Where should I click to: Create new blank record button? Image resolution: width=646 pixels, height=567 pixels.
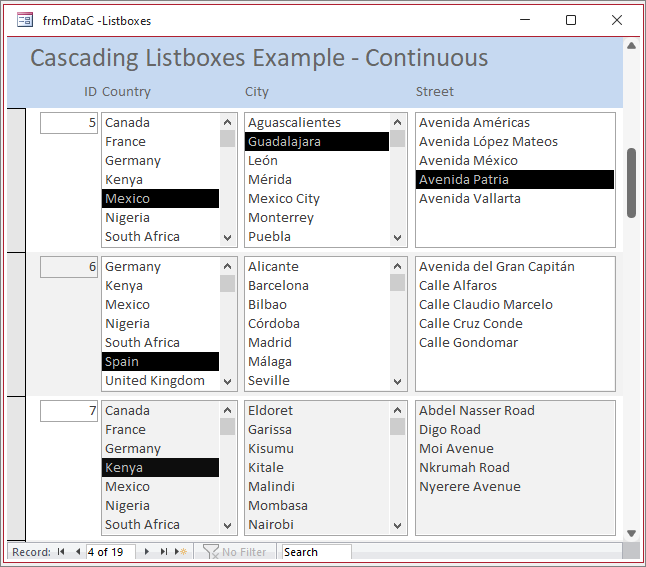(x=181, y=552)
